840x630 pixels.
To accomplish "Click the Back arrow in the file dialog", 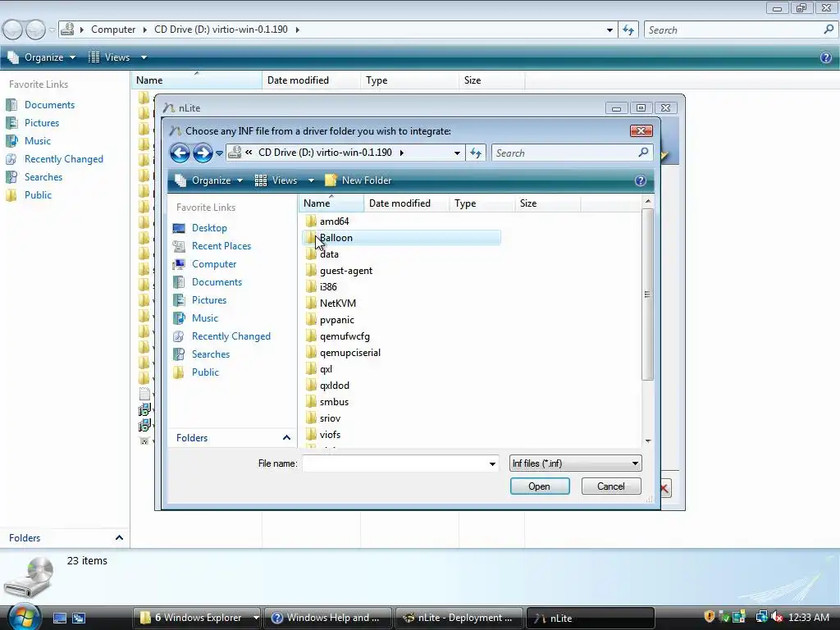I will pos(180,153).
